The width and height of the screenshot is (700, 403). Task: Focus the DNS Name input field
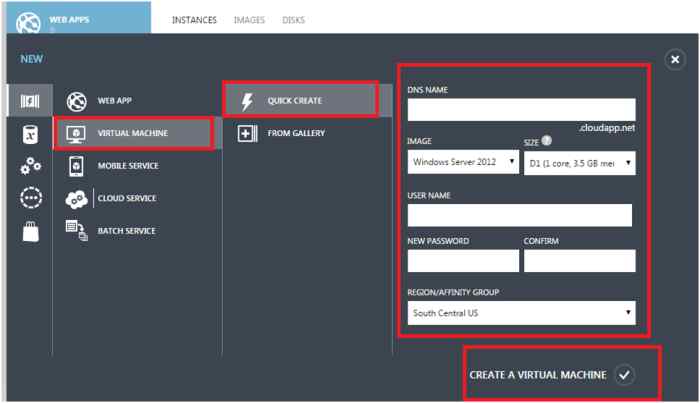521,110
